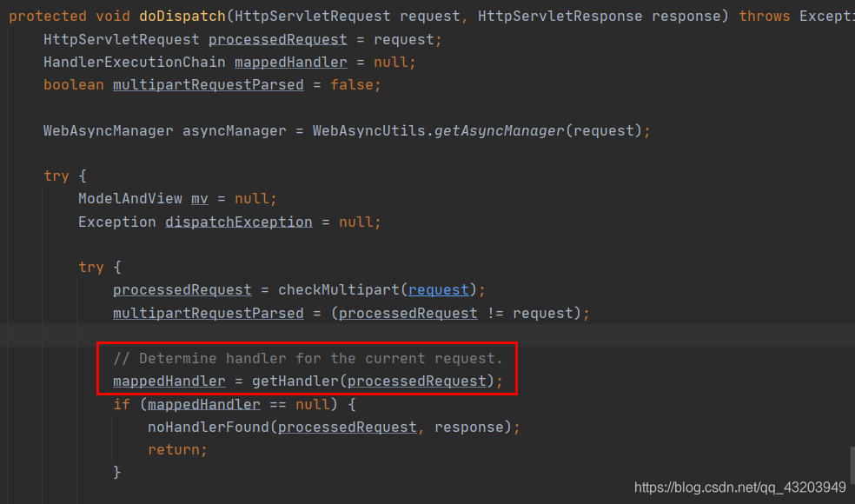855x504 pixels.
Task: Click the dispatchException variable name
Action: [239, 222]
